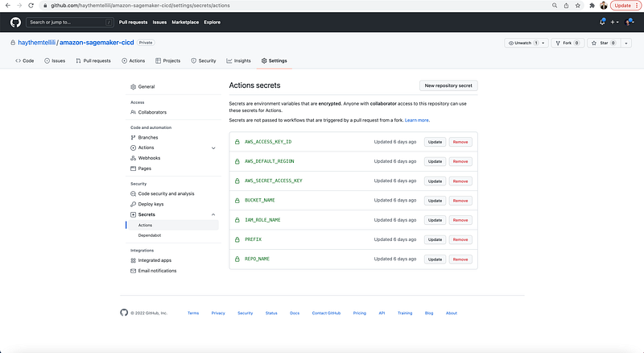This screenshot has height=353, width=644.
Task: Remove the AWS_DEFAULT_REGION secret
Action: (x=460, y=161)
